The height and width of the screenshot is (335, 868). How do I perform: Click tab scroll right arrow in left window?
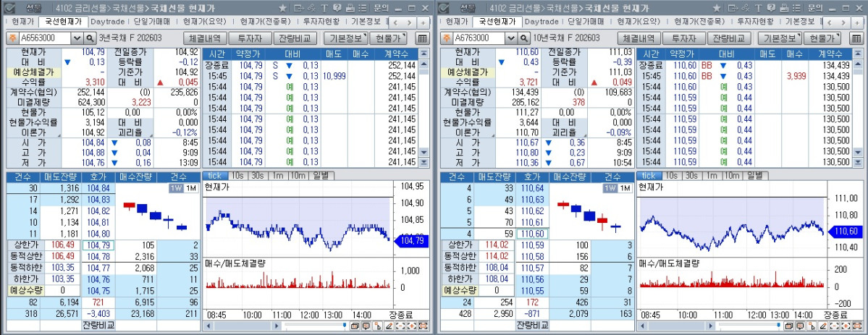[409, 22]
